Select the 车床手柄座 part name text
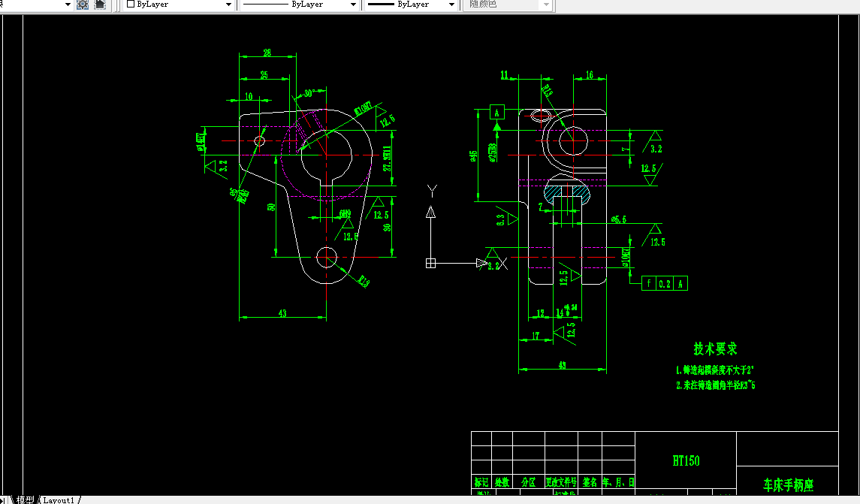860x504 pixels. click(788, 484)
